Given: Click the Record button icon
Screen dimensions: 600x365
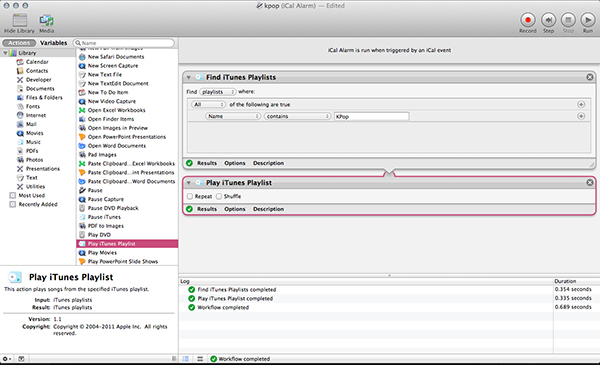Looking at the screenshot, I should [x=528, y=20].
